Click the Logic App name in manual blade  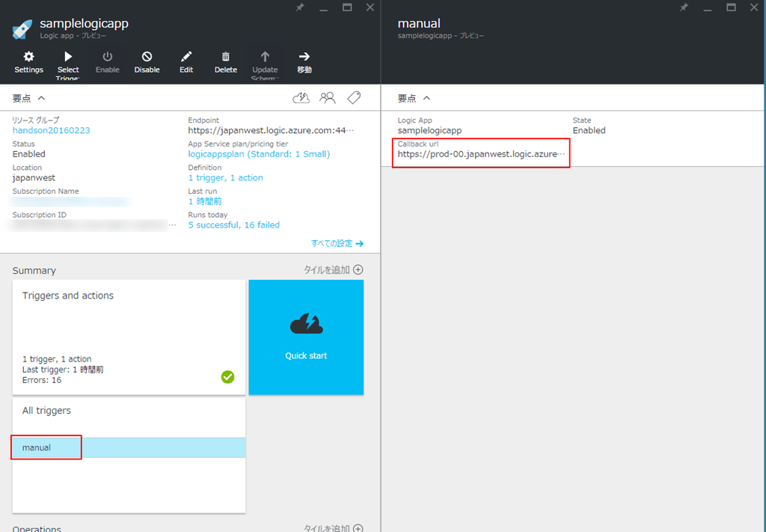pos(429,130)
